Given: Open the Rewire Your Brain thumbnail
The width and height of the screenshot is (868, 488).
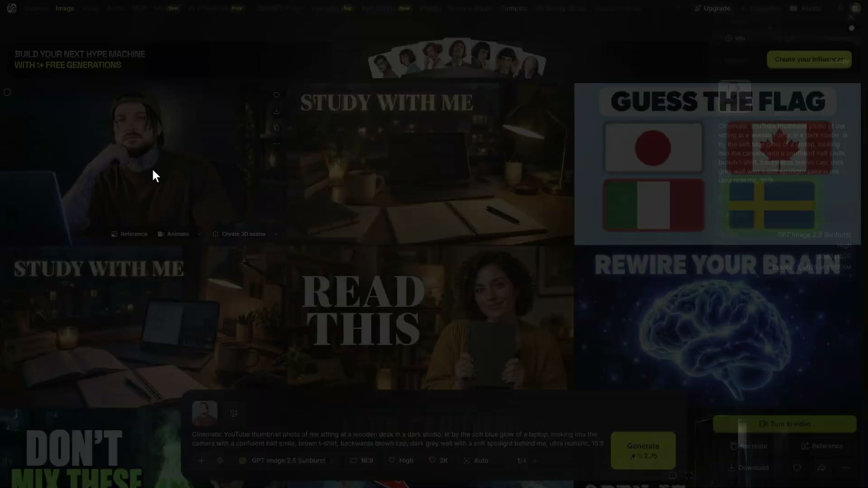Looking at the screenshot, I should (x=717, y=325).
